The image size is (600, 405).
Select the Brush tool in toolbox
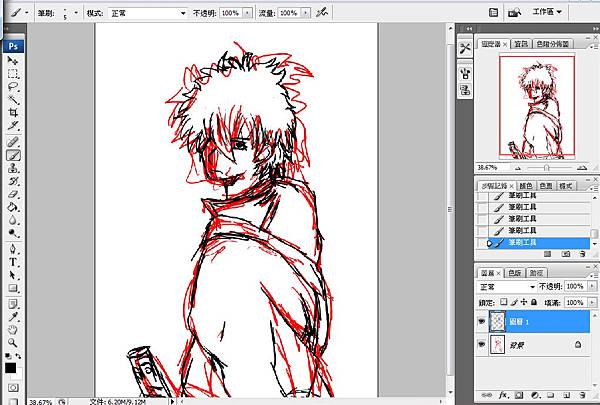[x=13, y=155]
